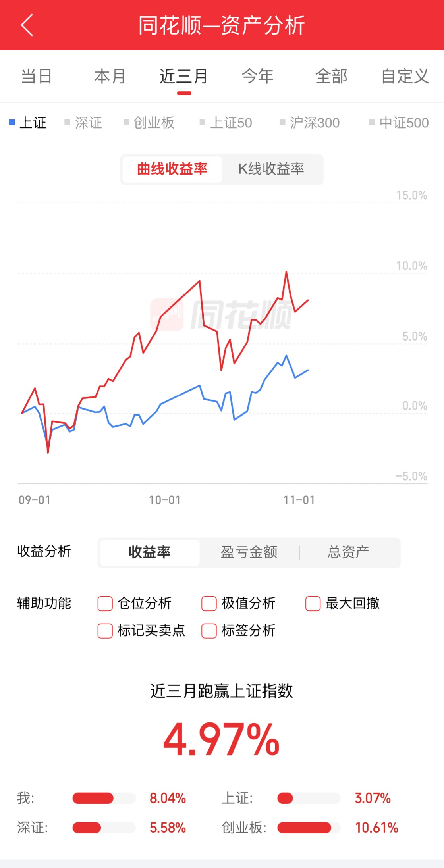Switch to K线收益率 chart view

(271, 169)
